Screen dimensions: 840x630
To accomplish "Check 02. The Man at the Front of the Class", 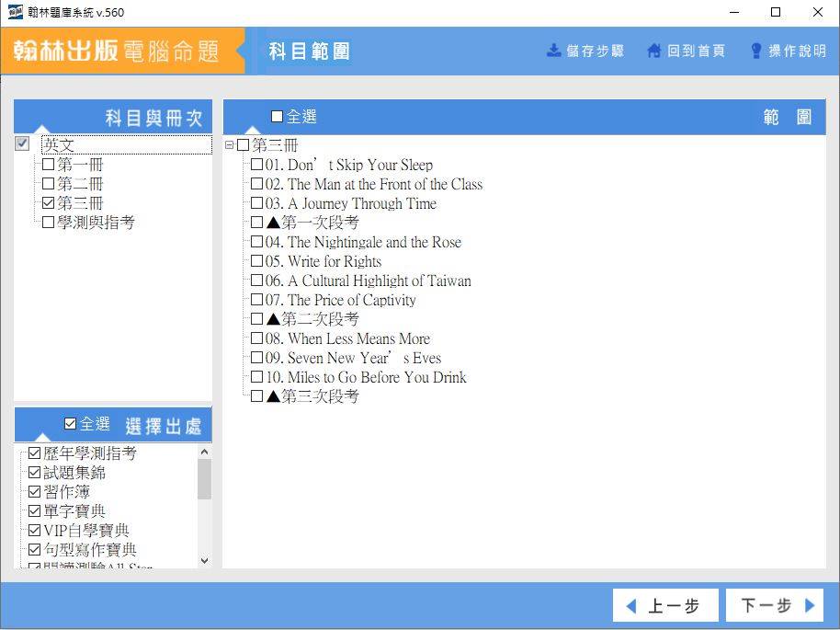I will point(257,183).
